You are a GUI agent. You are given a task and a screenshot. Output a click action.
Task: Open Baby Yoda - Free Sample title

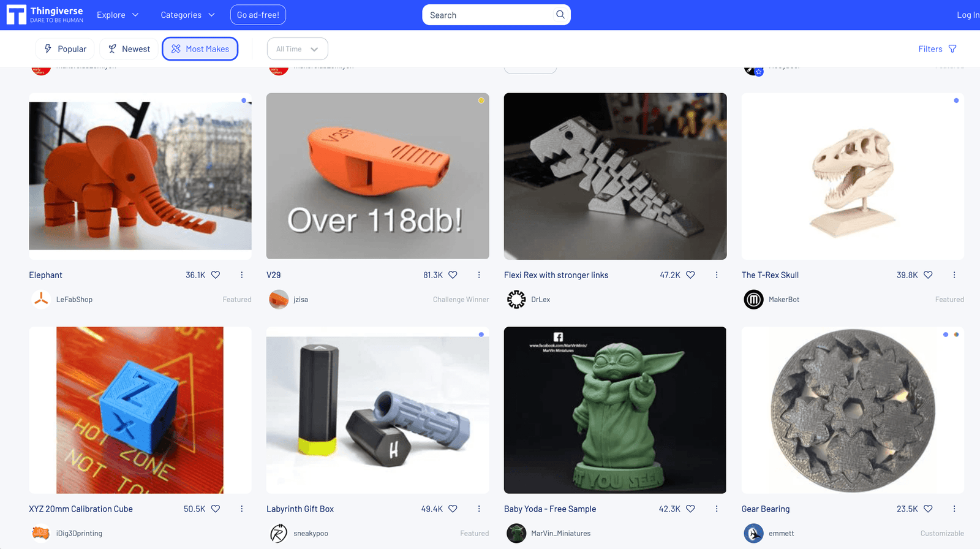tap(550, 509)
